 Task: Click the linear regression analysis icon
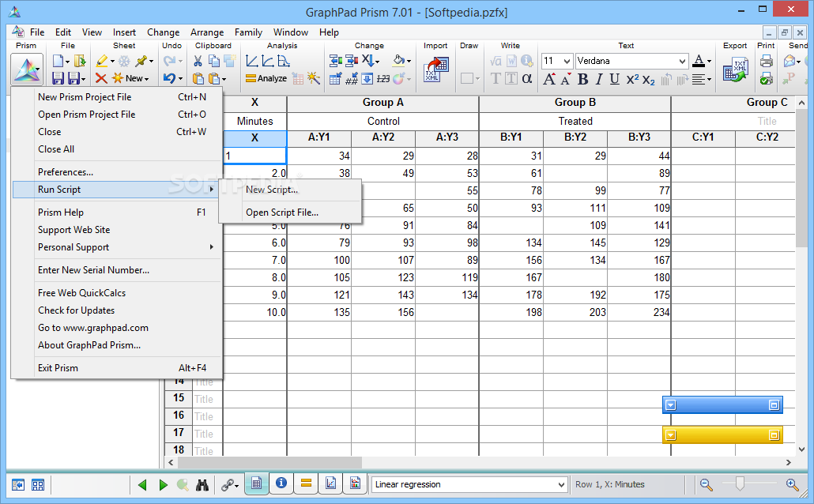click(252, 62)
